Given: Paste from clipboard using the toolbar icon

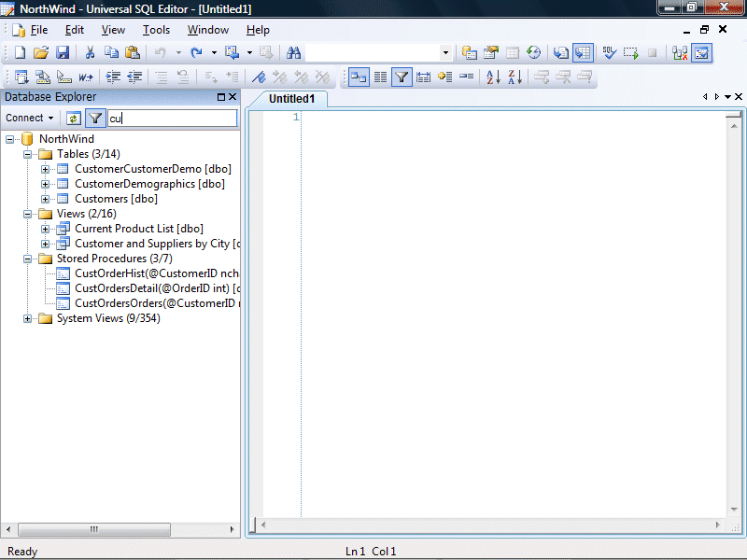Looking at the screenshot, I should tap(133, 53).
